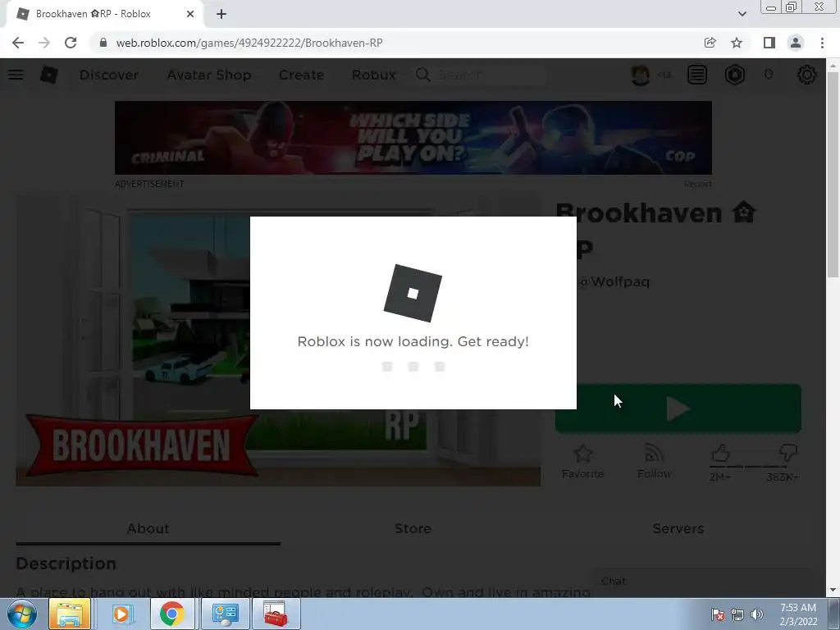840x630 pixels.
Task: Open the red toolbox taskbar icon
Action: pyautogui.click(x=275, y=614)
